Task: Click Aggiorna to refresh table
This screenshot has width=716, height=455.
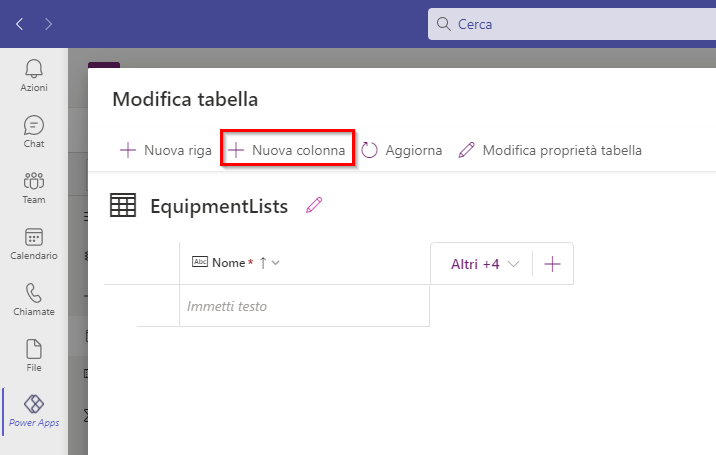Action: coord(402,150)
